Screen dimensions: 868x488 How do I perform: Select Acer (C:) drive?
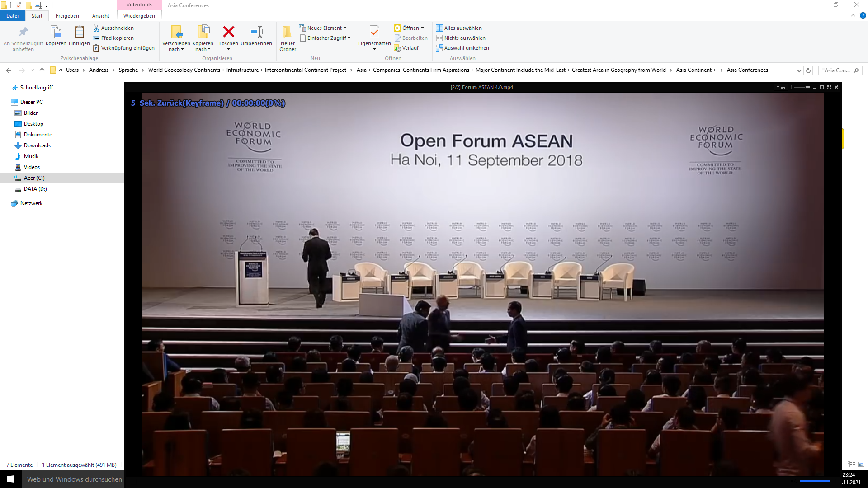pos(61,178)
